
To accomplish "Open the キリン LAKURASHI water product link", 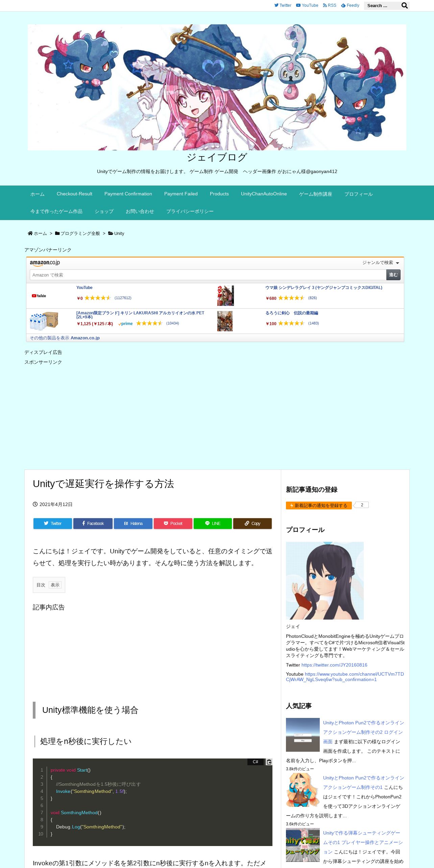I will pos(140,315).
